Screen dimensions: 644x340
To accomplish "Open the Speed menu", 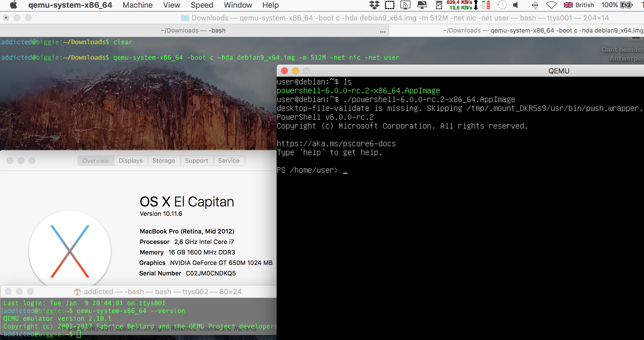I will [202, 5].
